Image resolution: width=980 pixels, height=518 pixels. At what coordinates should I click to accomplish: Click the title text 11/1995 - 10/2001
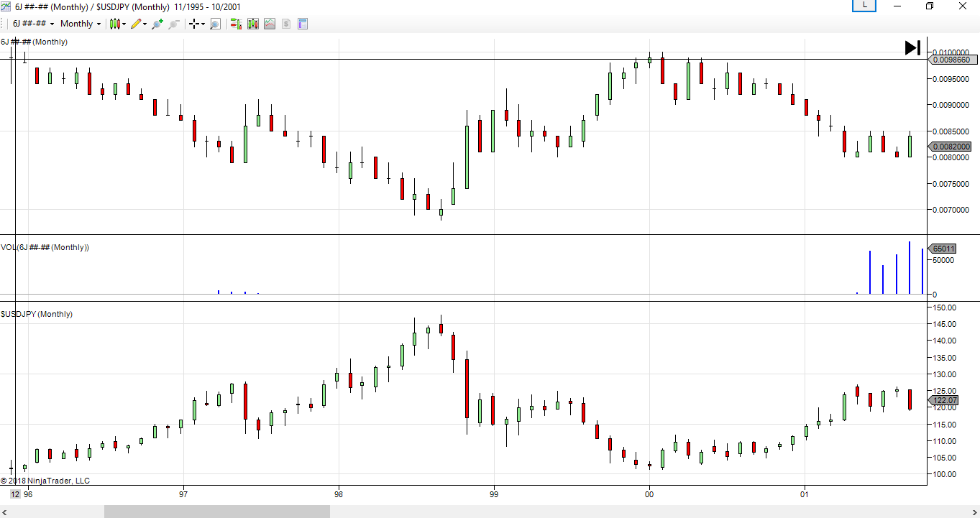click(207, 6)
